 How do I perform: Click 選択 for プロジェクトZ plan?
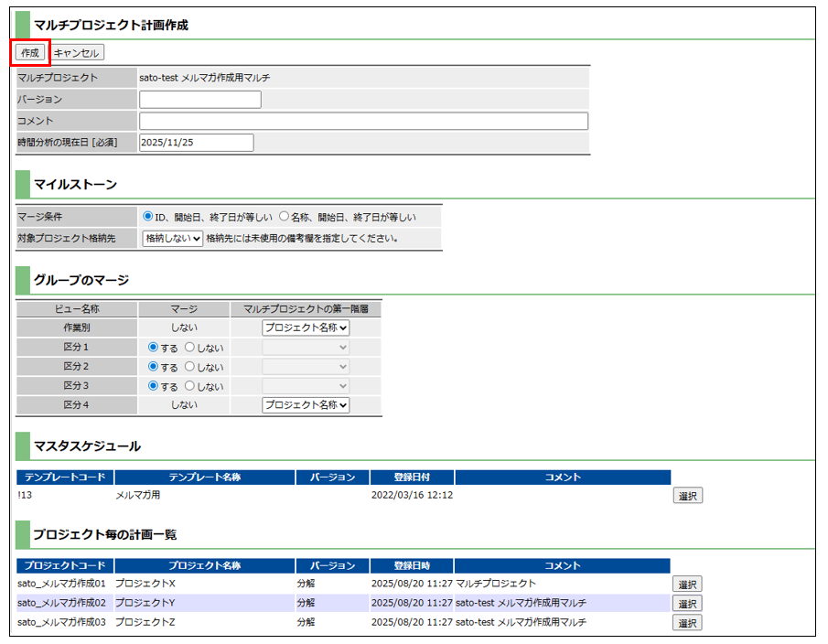pyautogui.click(x=687, y=623)
